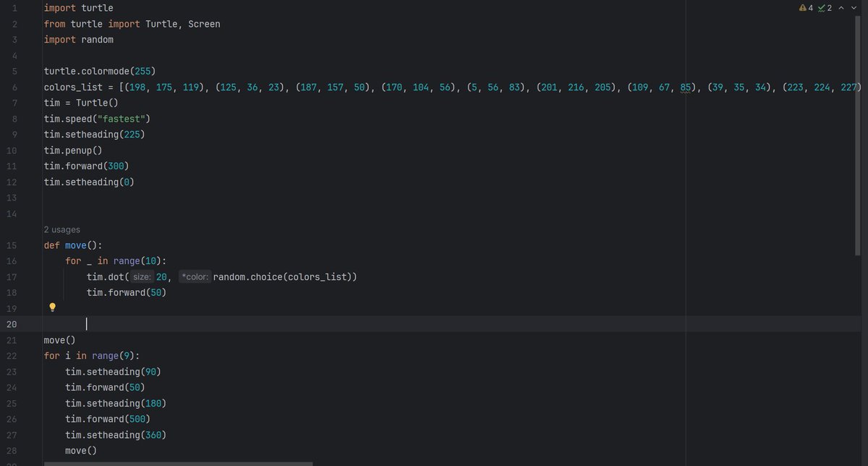868x466 pixels.
Task: Click on "tim.setheading(225)"
Action: coord(94,135)
